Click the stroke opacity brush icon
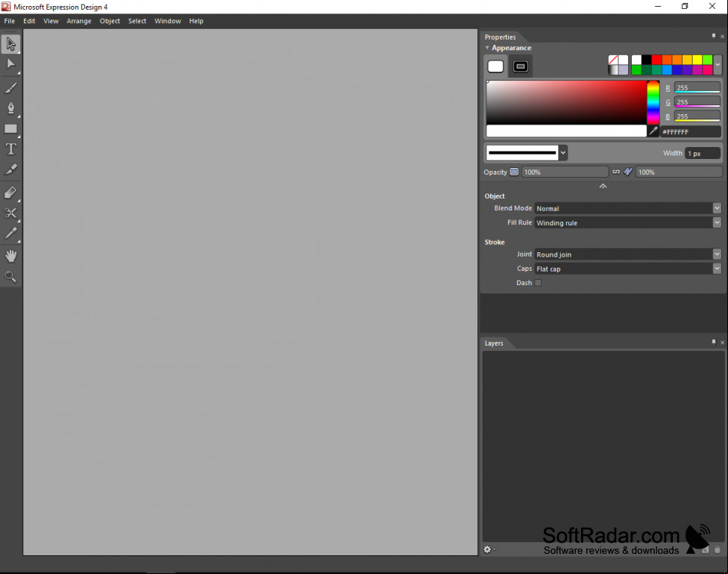 [x=628, y=172]
